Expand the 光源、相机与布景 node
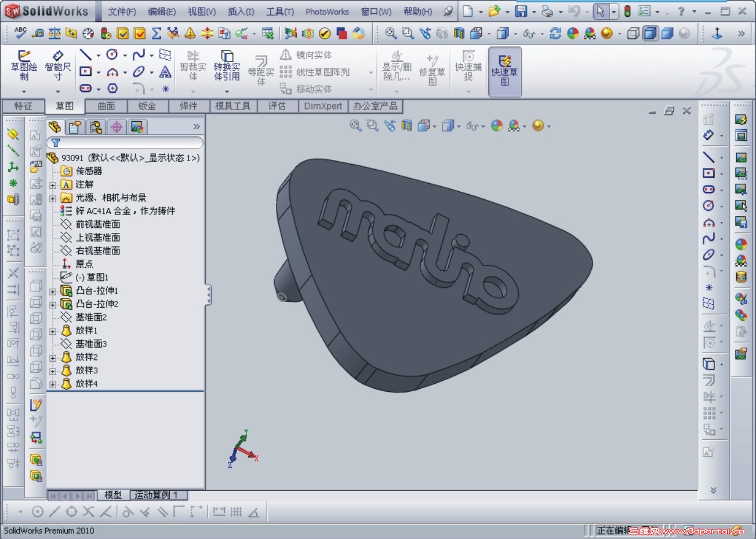Viewport: 756px width, 539px height. click(53, 198)
